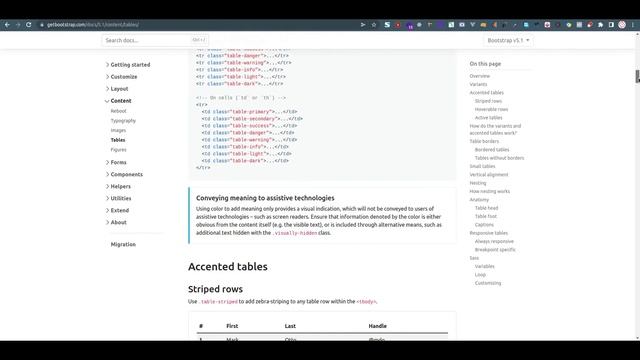
Task: Jump to Responsive tables section
Action: point(489,233)
